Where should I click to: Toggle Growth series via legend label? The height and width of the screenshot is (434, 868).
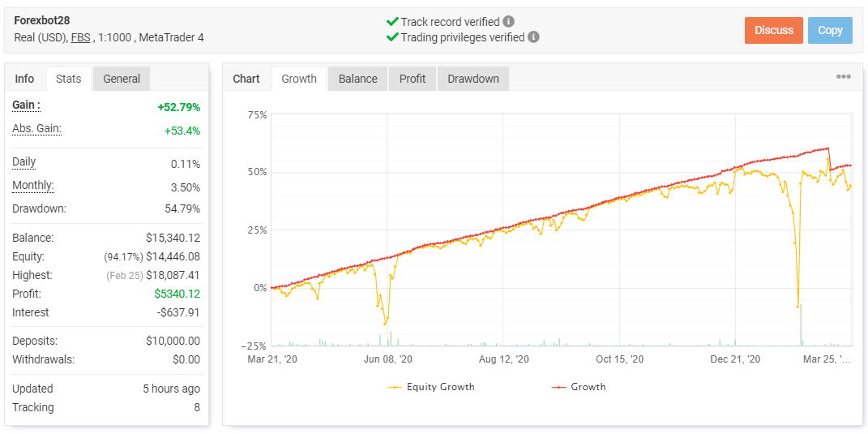pyautogui.click(x=588, y=387)
